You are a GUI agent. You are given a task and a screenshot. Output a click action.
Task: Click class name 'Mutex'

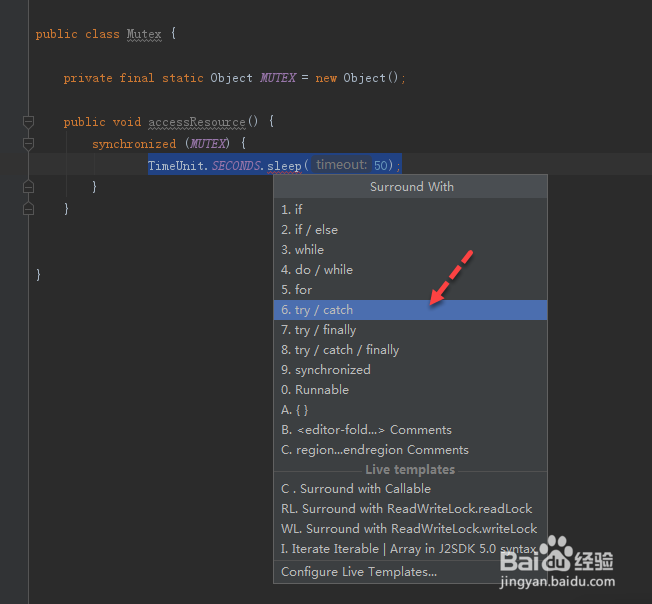(144, 34)
